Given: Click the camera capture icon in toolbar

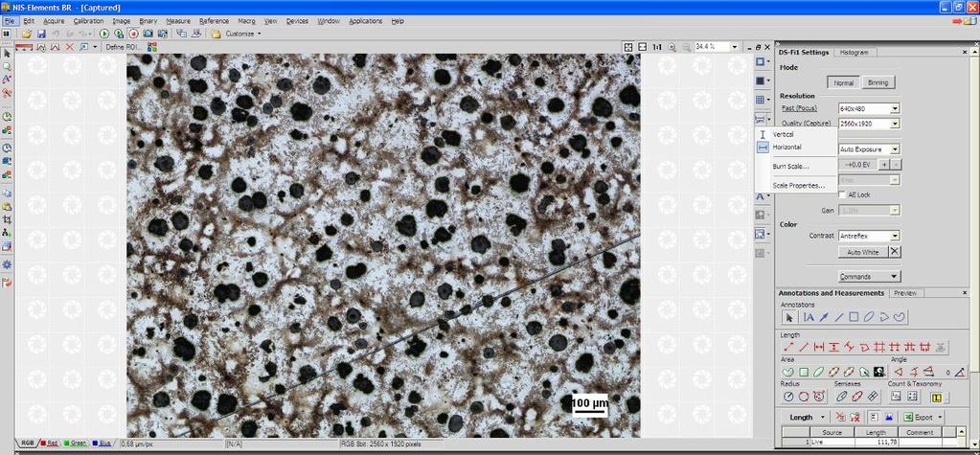Looking at the screenshot, I should click(x=148, y=34).
